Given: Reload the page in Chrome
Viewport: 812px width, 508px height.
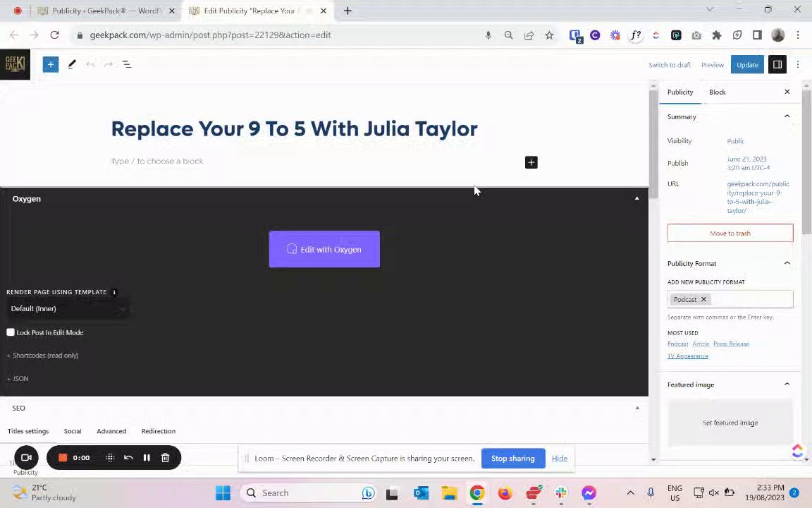Looking at the screenshot, I should pyautogui.click(x=54, y=35).
